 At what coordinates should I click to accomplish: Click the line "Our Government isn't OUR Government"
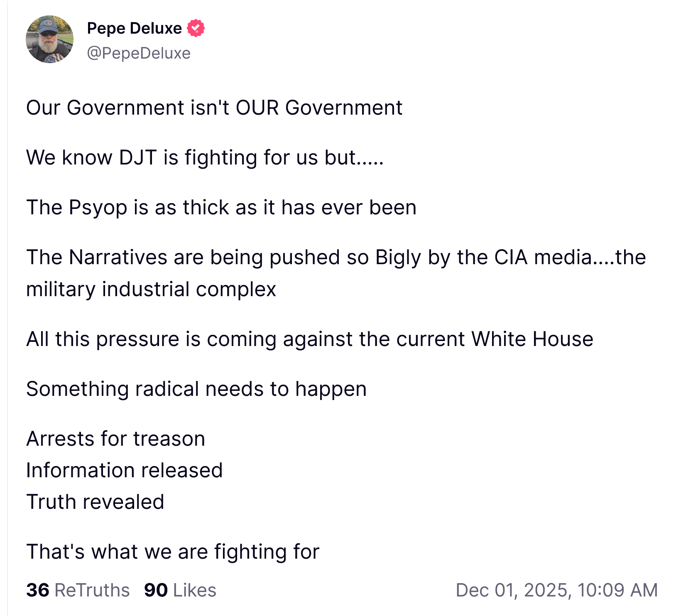(214, 108)
